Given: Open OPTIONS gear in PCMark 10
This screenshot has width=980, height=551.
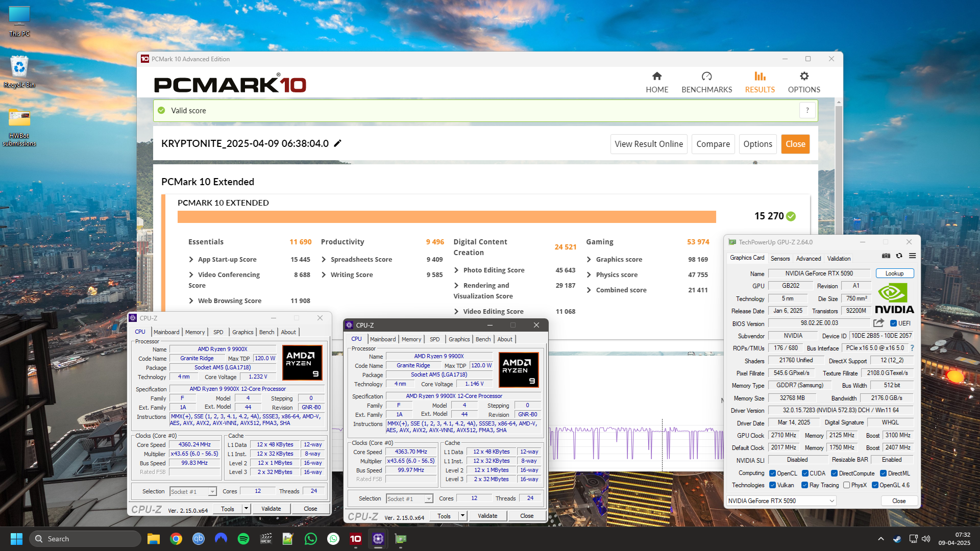Looking at the screenshot, I should [x=804, y=82].
